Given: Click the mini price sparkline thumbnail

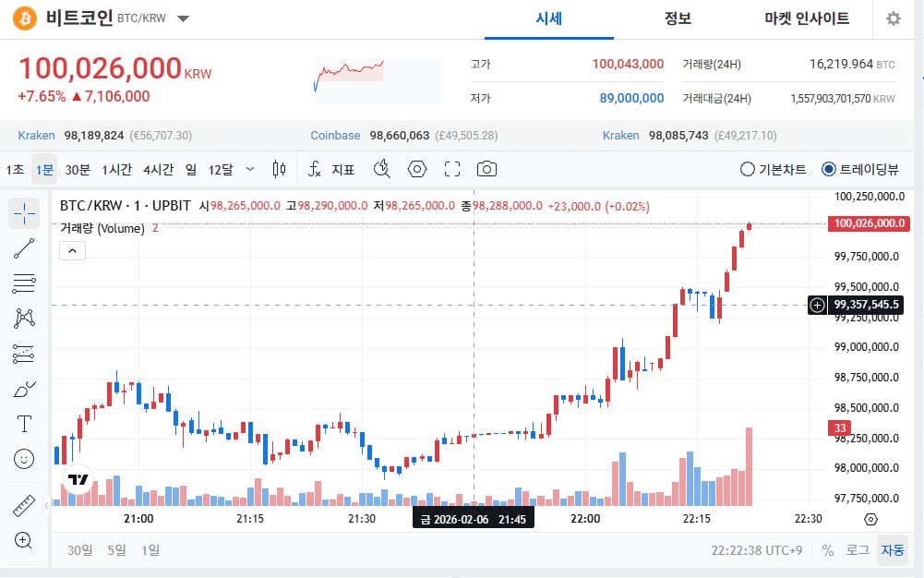Looking at the screenshot, I should (378, 80).
